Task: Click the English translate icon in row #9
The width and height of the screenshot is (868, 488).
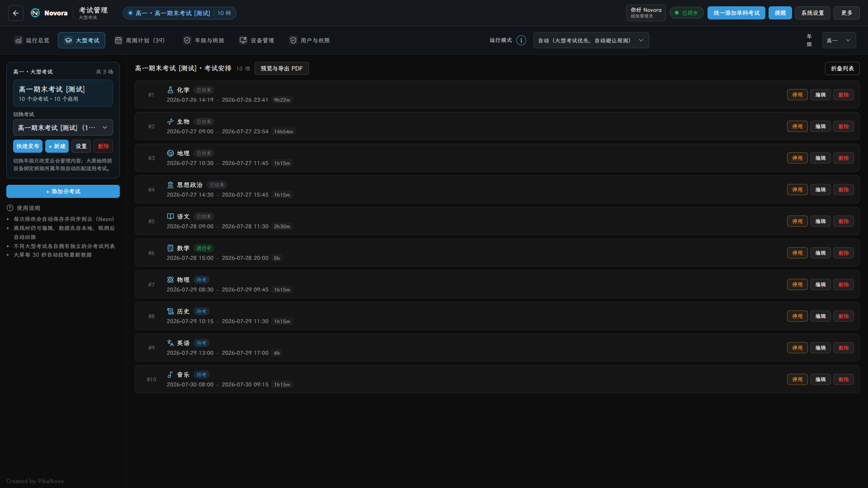Action: [x=170, y=343]
